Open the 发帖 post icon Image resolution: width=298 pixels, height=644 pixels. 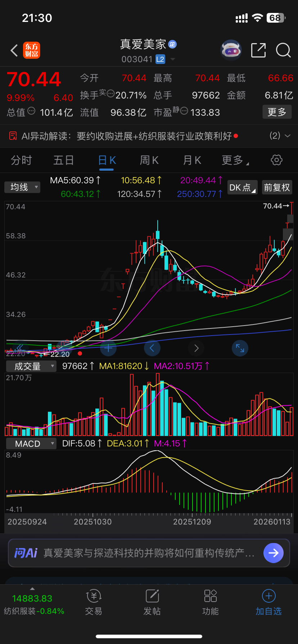152,603
